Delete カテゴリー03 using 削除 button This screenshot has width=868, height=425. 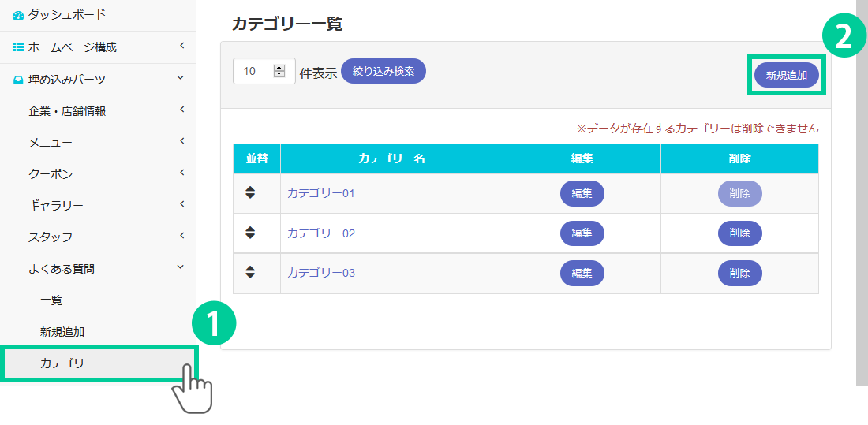pos(739,273)
